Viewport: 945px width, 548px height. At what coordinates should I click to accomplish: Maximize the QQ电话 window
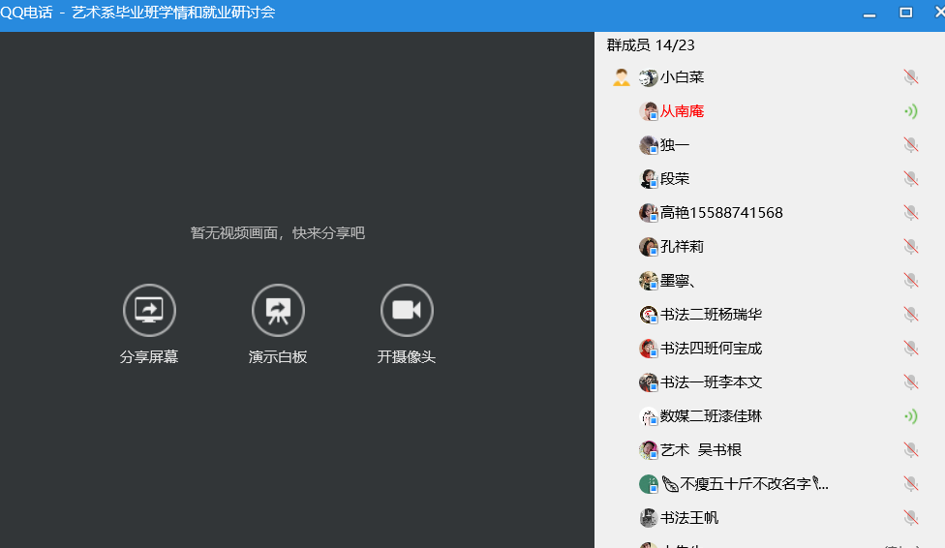click(905, 13)
